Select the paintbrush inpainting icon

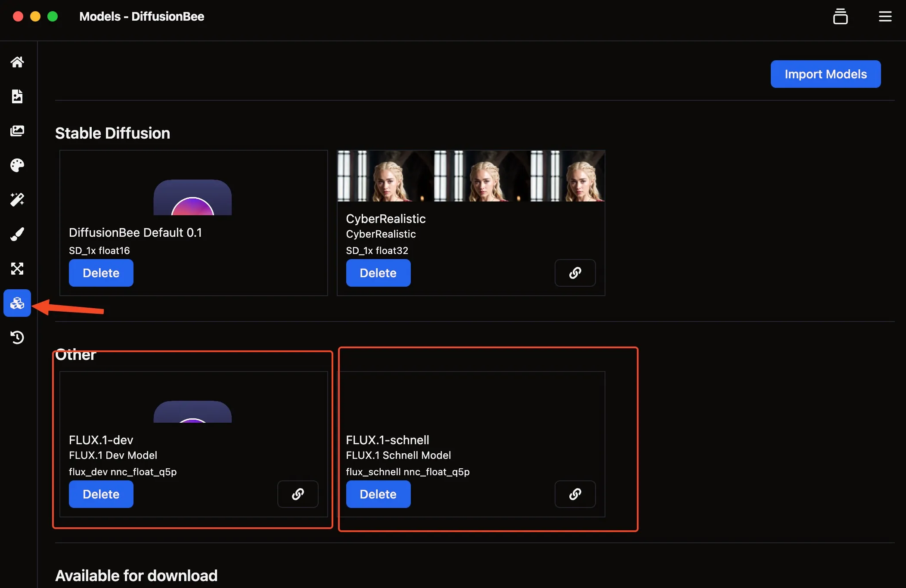[17, 234]
